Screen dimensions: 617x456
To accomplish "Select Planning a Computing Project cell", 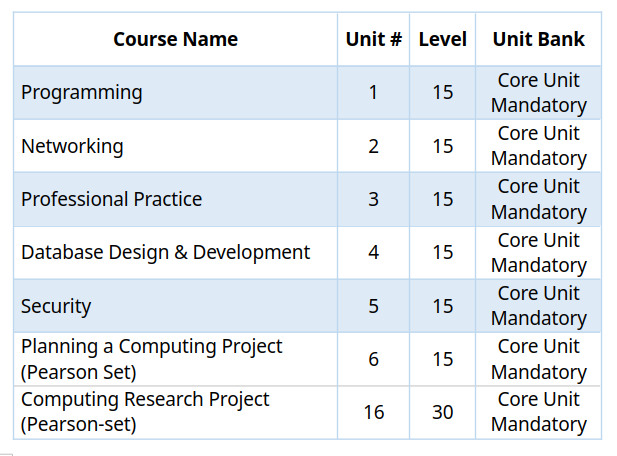I will pos(175,359).
